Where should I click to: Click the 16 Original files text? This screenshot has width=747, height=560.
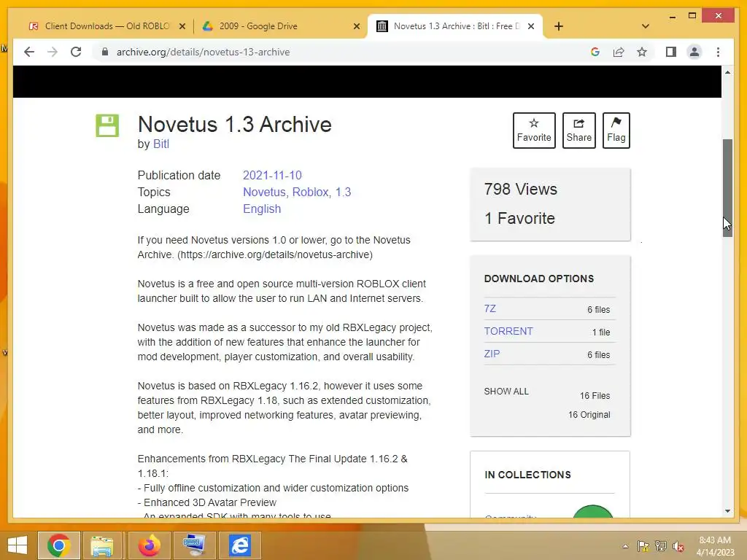(589, 415)
